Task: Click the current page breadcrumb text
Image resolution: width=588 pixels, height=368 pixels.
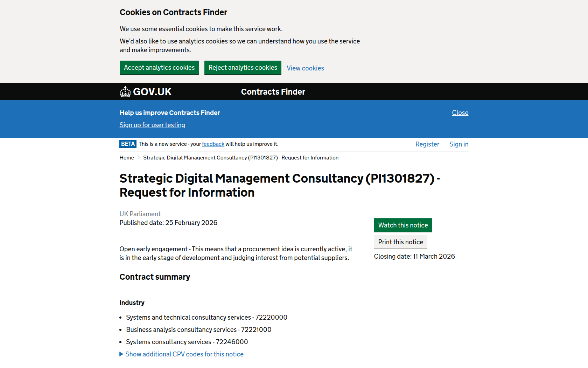Action: tap(241, 158)
